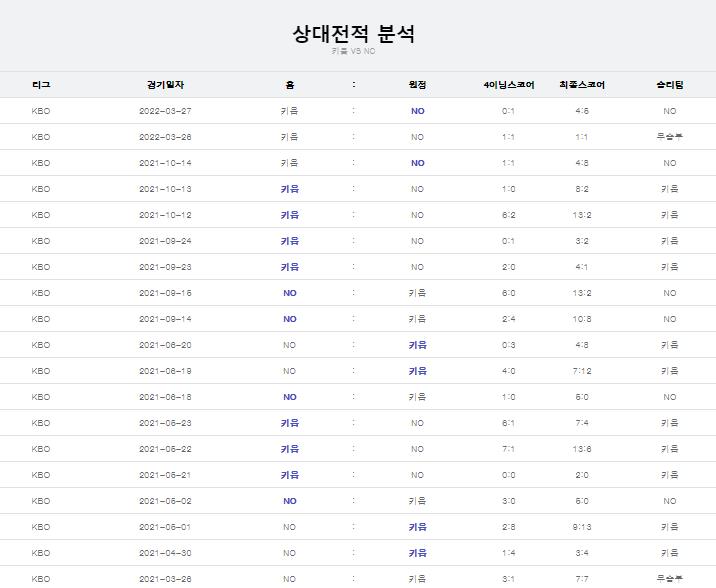Screen dimensions: 716x588
Task: Click the 4-inning score 7:1
Action: point(509,449)
